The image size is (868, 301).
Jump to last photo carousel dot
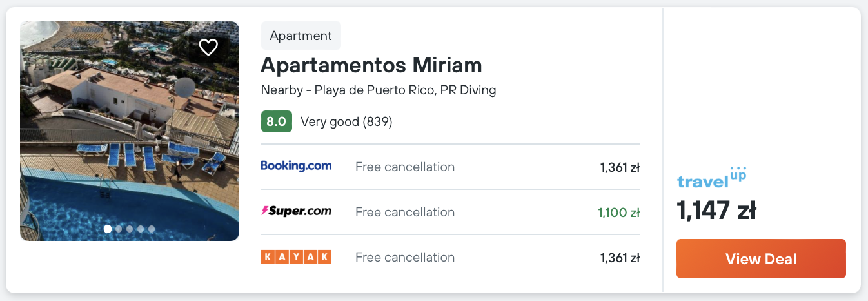click(x=152, y=229)
